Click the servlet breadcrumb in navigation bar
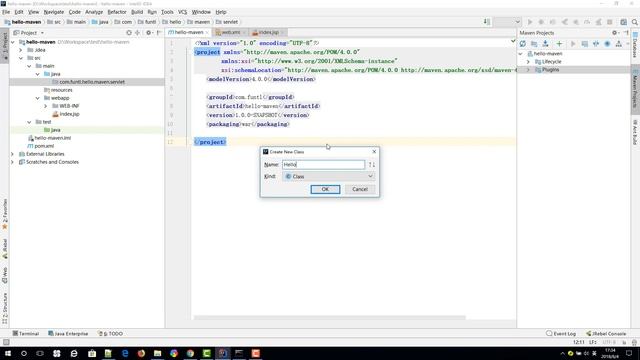The image size is (640, 360). pyautogui.click(x=227, y=22)
